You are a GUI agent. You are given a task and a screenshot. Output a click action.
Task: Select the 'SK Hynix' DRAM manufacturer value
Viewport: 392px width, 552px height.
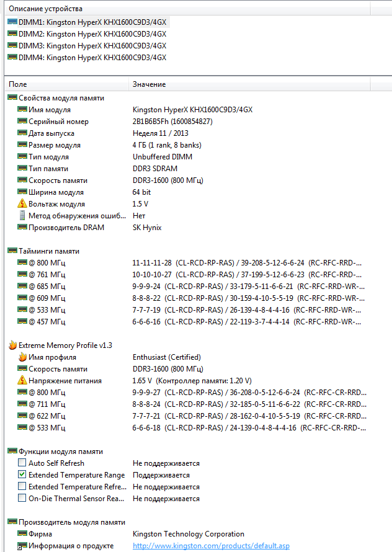click(147, 228)
